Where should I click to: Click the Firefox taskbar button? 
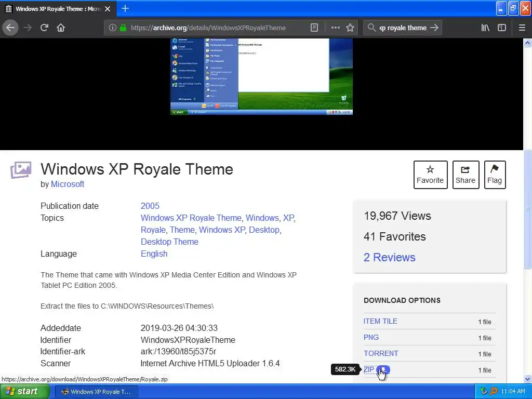(x=97, y=392)
